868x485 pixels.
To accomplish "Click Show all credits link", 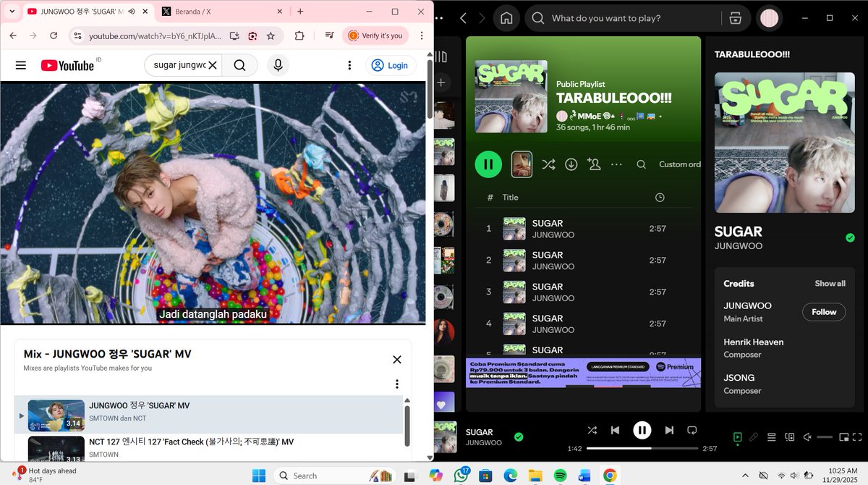I will point(830,284).
